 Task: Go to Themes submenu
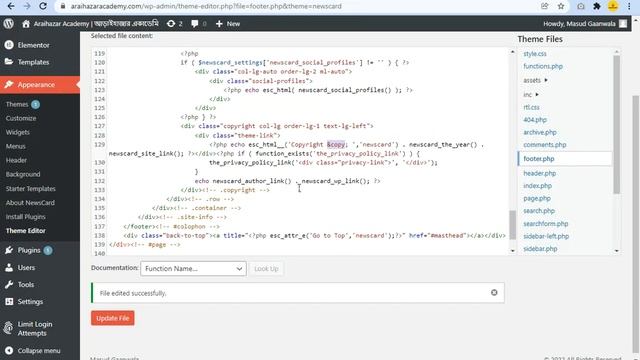point(17,104)
